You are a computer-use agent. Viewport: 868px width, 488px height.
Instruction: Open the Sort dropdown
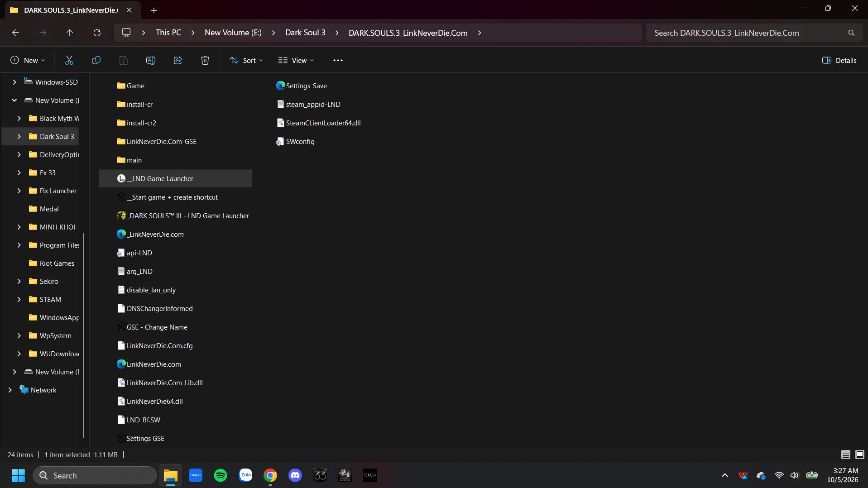[x=246, y=60]
